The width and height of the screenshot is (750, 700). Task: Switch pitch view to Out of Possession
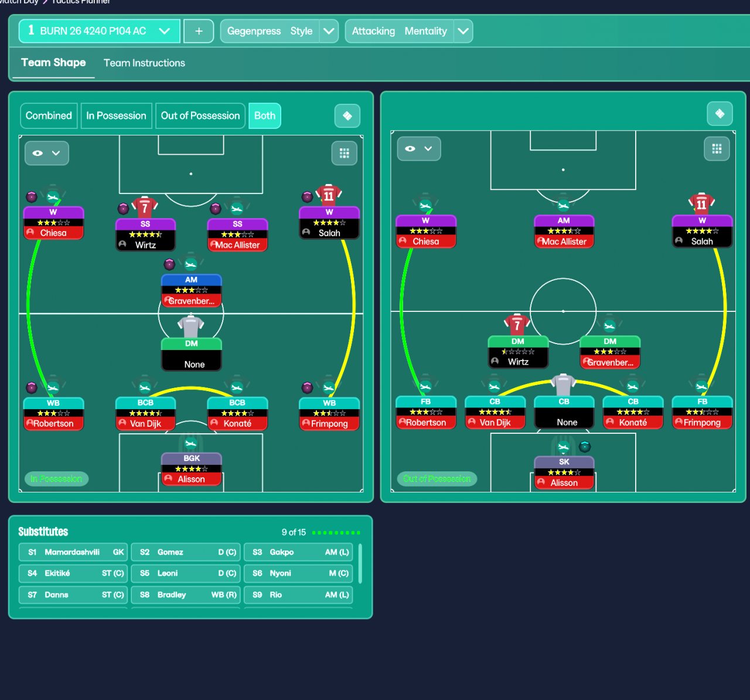[x=200, y=115]
